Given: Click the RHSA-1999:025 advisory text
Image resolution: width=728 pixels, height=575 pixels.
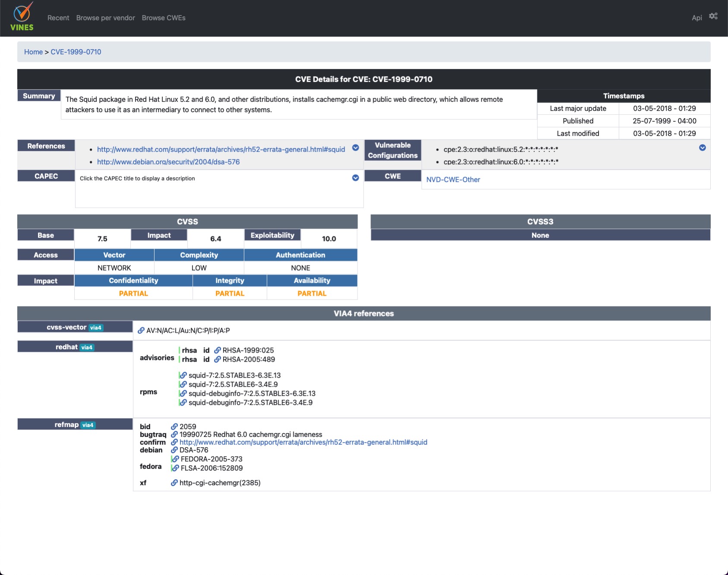Looking at the screenshot, I should click(x=248, y=350).
